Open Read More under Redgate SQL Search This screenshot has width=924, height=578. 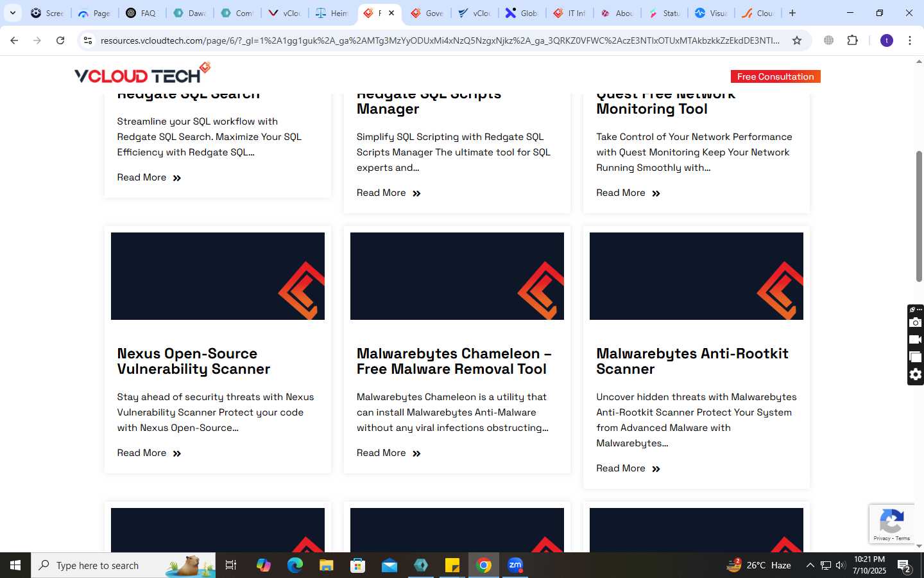click(149, 177)
